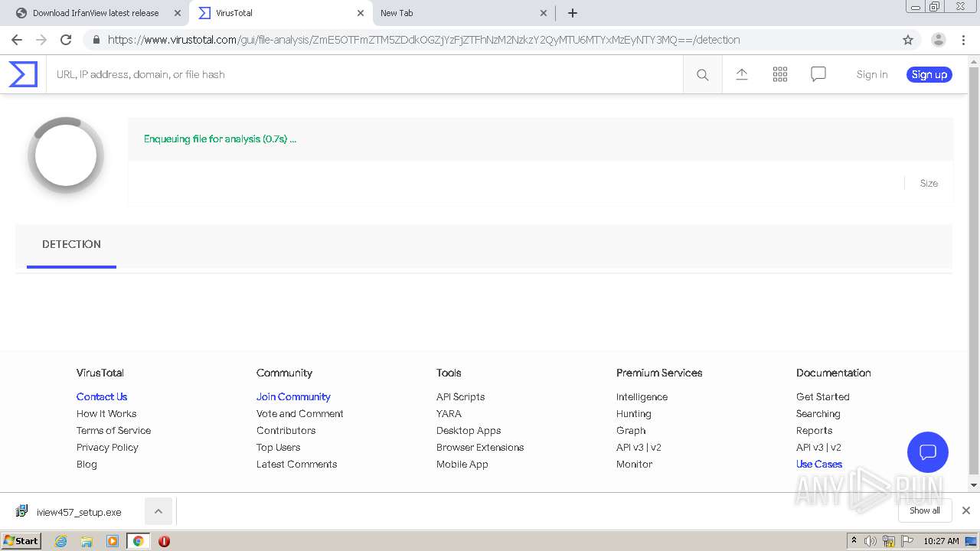Open the apps grid icon

coord(779,74)
